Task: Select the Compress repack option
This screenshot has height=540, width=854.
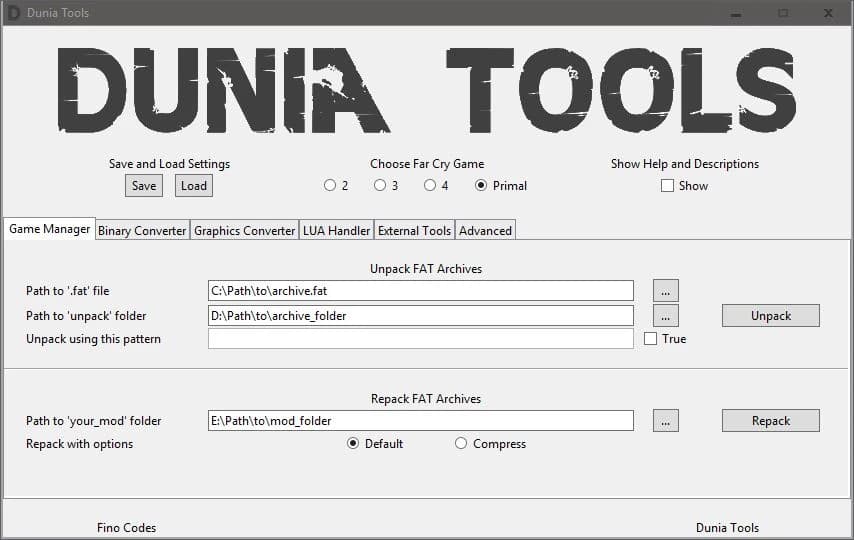Action: (461, 443)
